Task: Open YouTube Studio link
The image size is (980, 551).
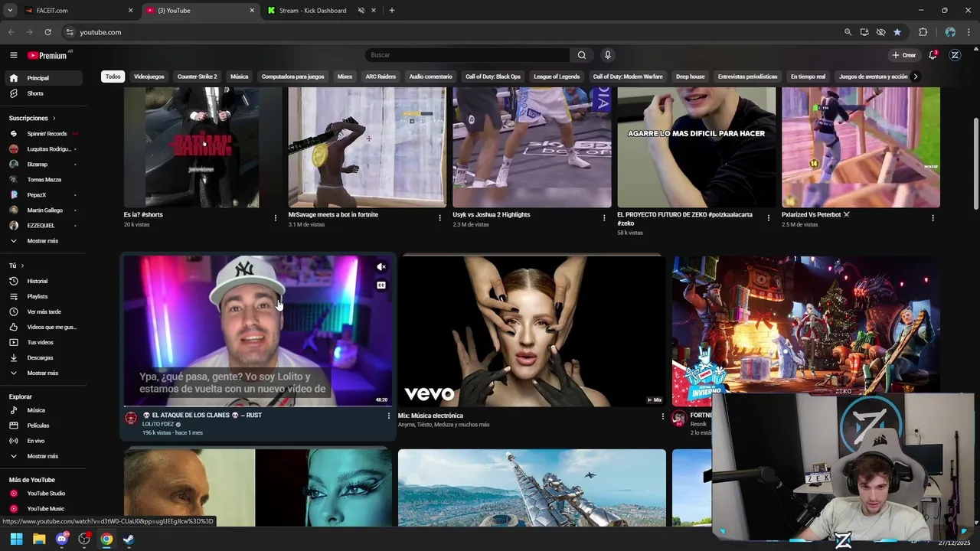Action: pyautogui.click(x=43, y=494)
